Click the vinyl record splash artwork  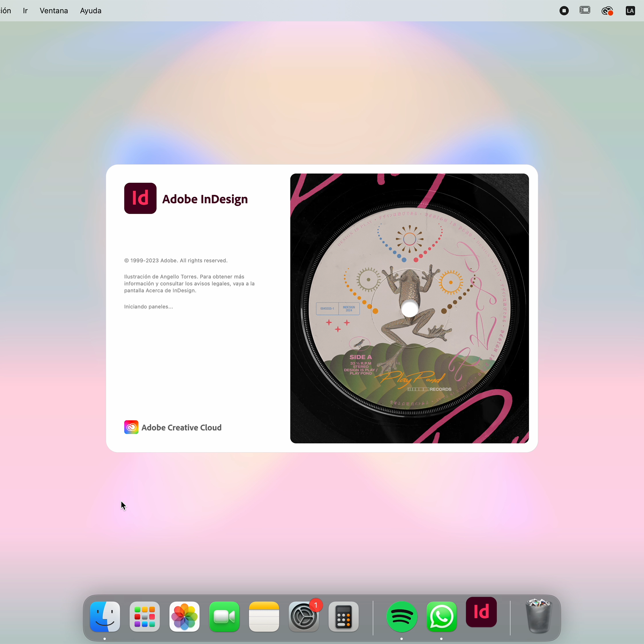(409, 308)
